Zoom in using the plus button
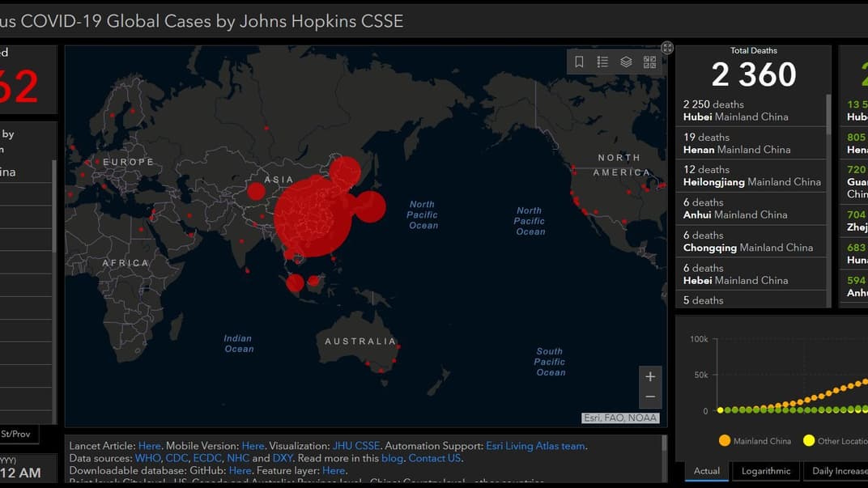This screenshot has height=488, width=868. (649, 376)
